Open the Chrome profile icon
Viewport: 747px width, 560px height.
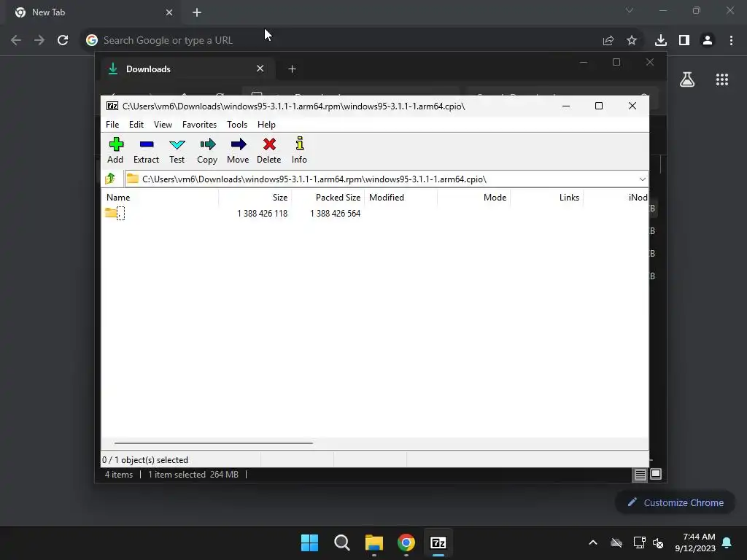coord(708,41)
